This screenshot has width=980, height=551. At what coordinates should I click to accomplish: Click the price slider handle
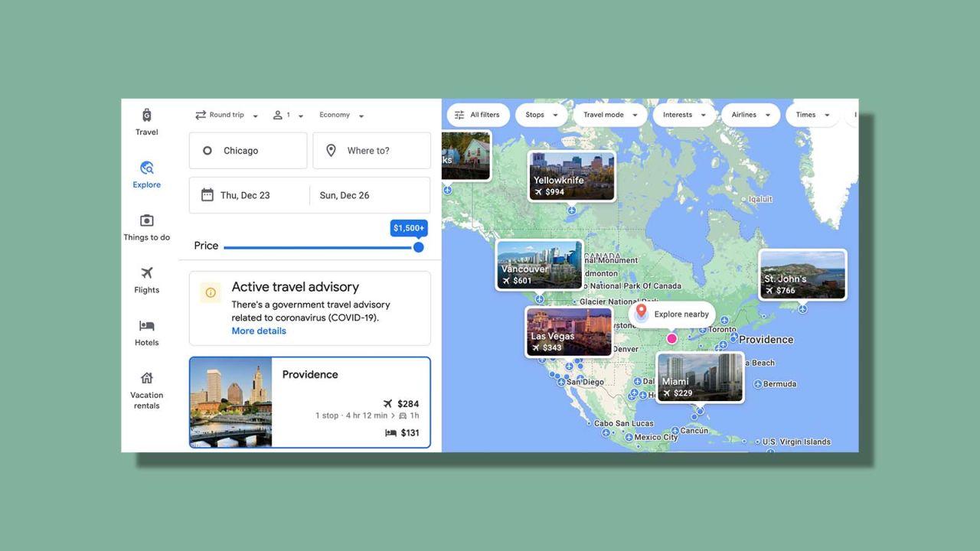pos(418,247)
